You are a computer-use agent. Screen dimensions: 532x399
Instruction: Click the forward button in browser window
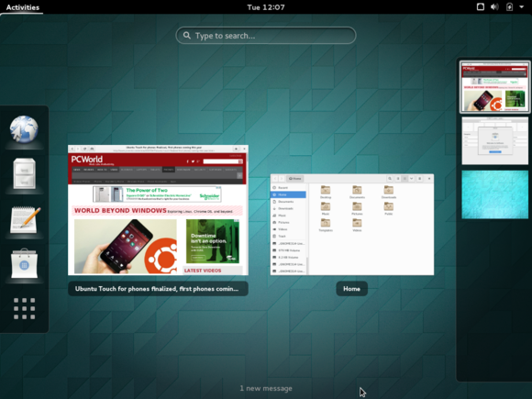pos(78,149)
